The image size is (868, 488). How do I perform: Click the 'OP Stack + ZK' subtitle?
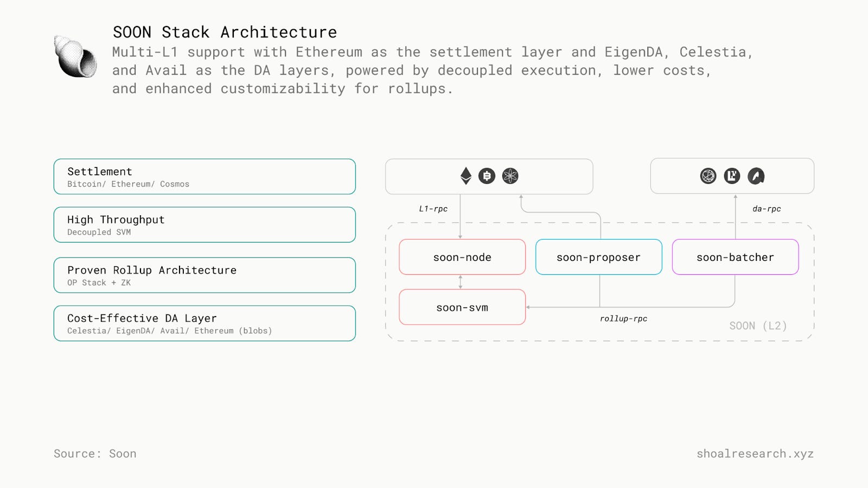(x=99, y=282)
